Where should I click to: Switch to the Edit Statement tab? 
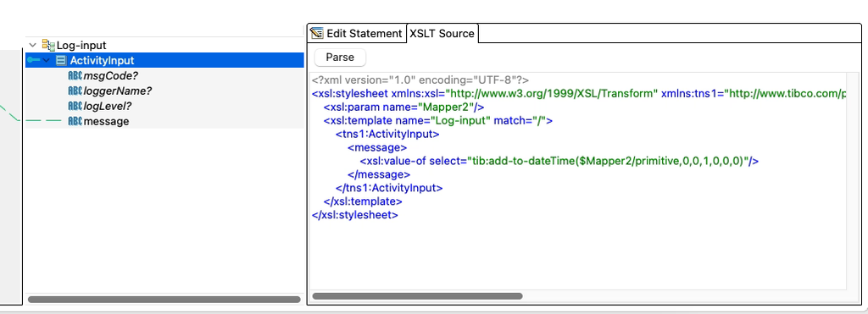[x=357, y=33]
